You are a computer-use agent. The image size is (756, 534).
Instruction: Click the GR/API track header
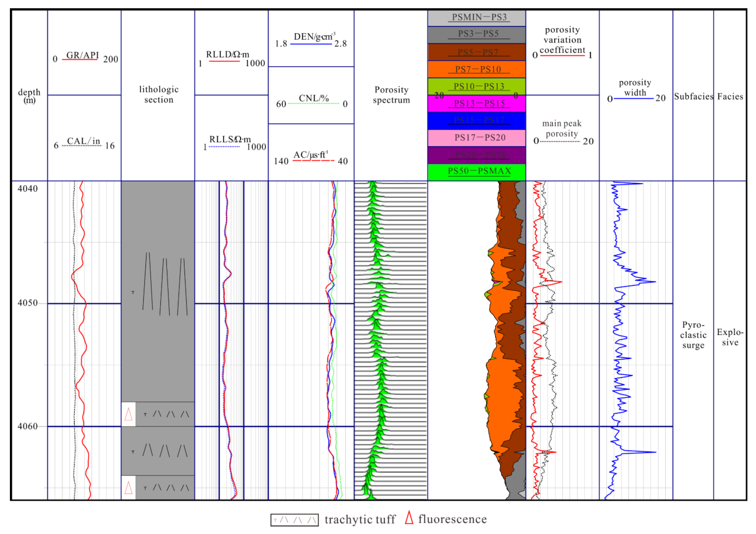click(x=82, y=56)
